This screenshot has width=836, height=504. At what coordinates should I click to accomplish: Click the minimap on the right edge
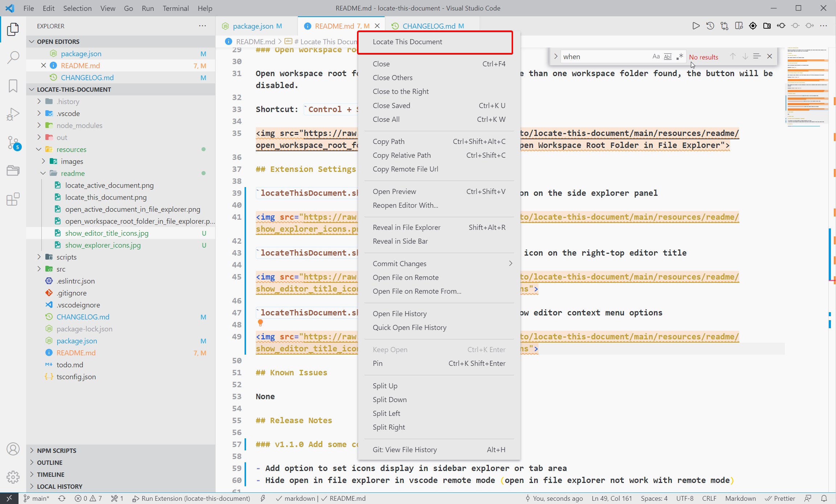click(x=807, y=87)
